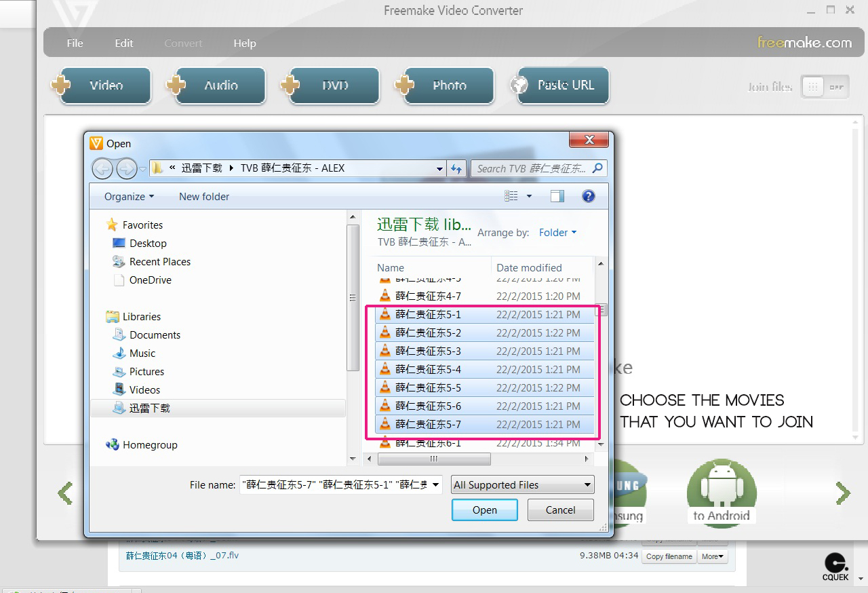Click the add Audio button
868x593 pixels.
[216, 85]
